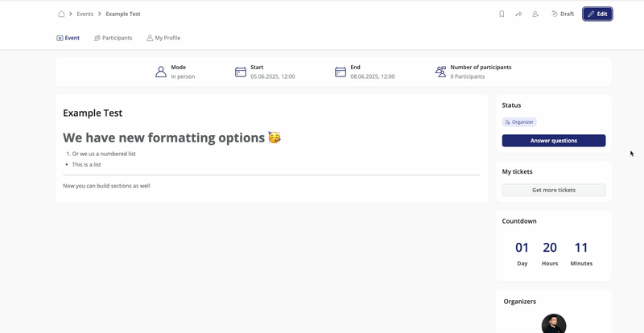Navigate to Events in the breadcrumb
The image size is (644, 333).
(x=85, y=14)
